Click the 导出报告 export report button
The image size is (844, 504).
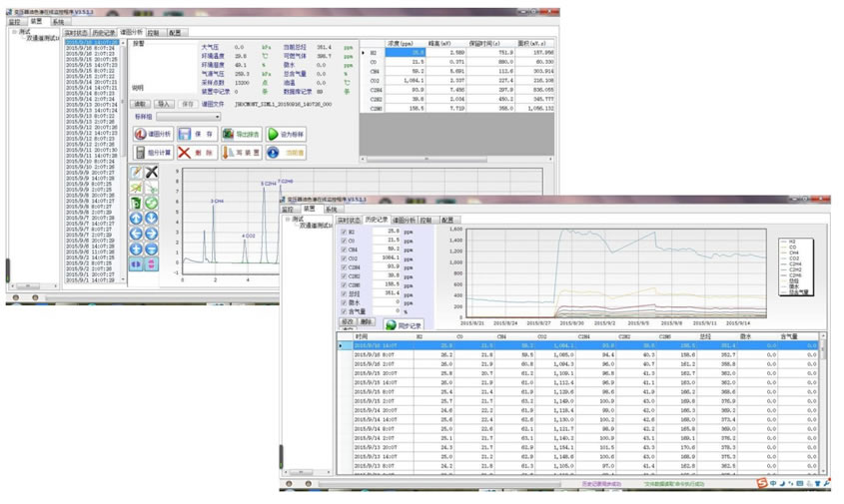pyautogui.click(x=242, y=134)
